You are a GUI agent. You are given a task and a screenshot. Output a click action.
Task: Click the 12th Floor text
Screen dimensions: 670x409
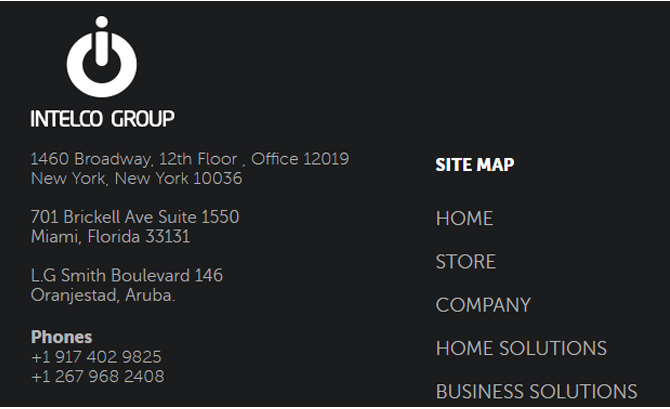(198, 159)
